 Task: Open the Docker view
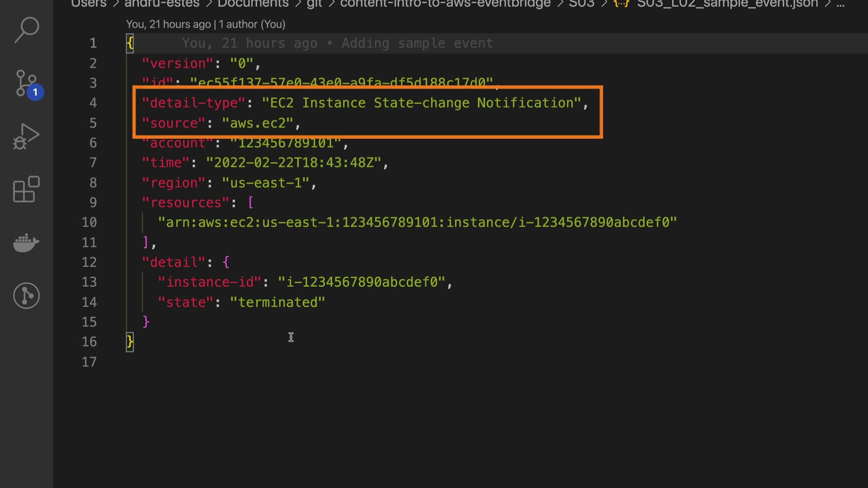(x=26, y=243)
